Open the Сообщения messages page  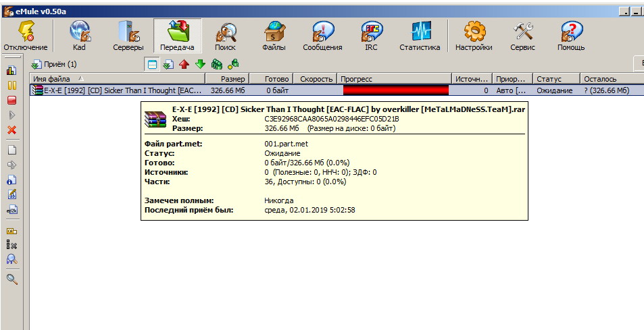(x=322, y=36)
